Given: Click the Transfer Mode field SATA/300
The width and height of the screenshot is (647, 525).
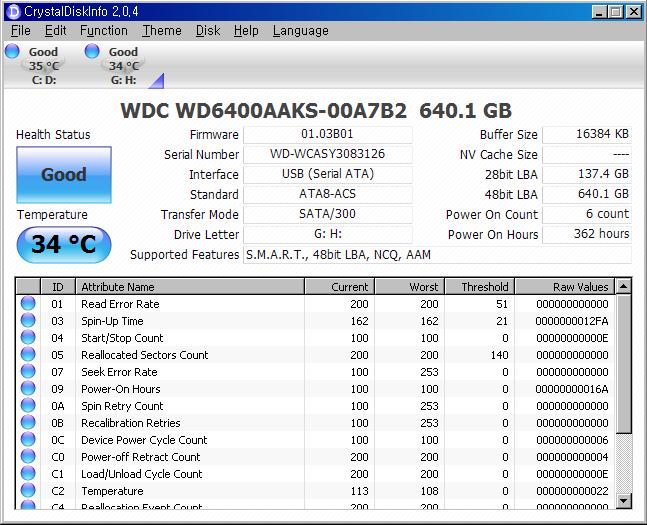Looking at the screenshot, I should coord(328,214).
